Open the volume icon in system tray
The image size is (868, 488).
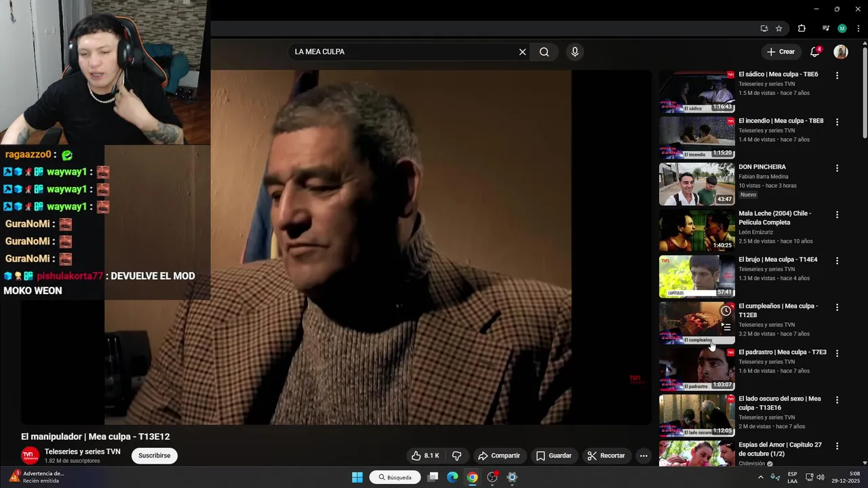point(820,477)
